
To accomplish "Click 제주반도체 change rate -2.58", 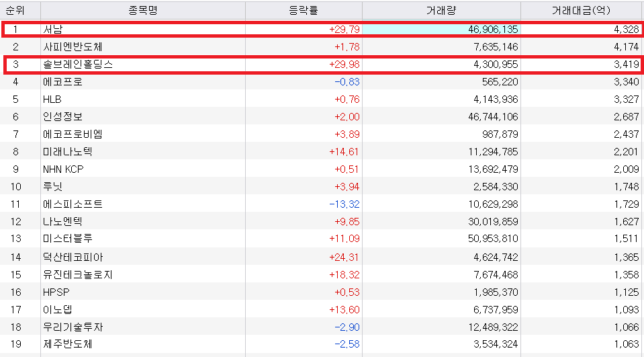I will coord(347,344).
